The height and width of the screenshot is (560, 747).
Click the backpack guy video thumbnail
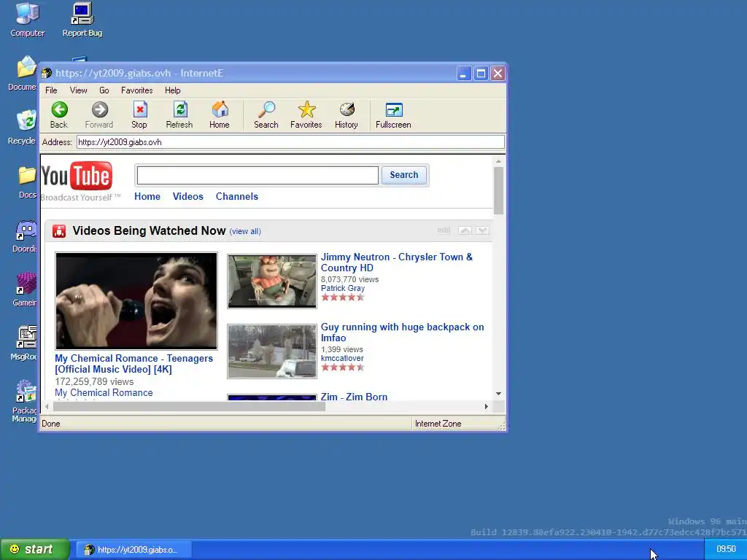(x=272, y=351)
